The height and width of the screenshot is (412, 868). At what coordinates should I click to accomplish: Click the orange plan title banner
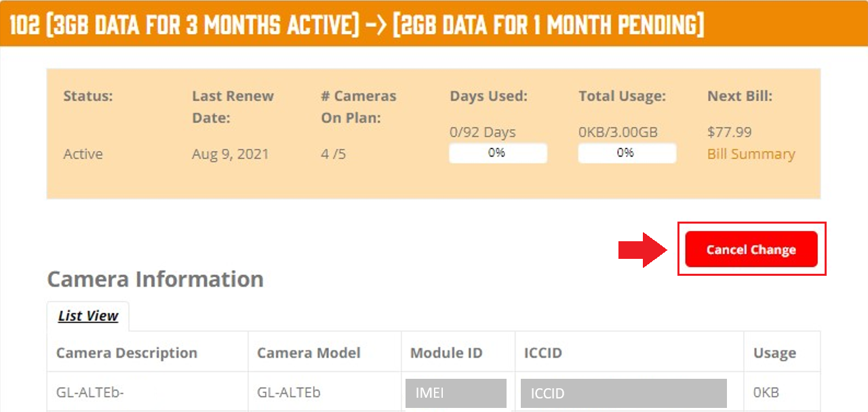(434, 23)
